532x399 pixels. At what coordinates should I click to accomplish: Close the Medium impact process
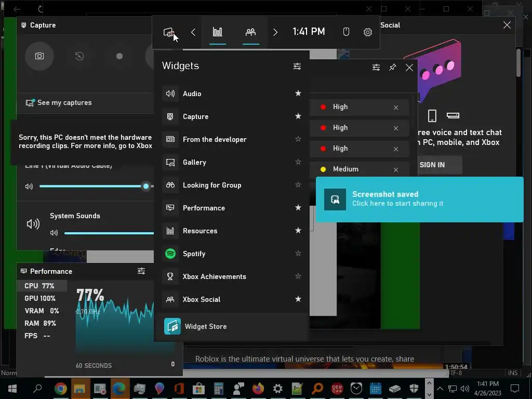395,170
